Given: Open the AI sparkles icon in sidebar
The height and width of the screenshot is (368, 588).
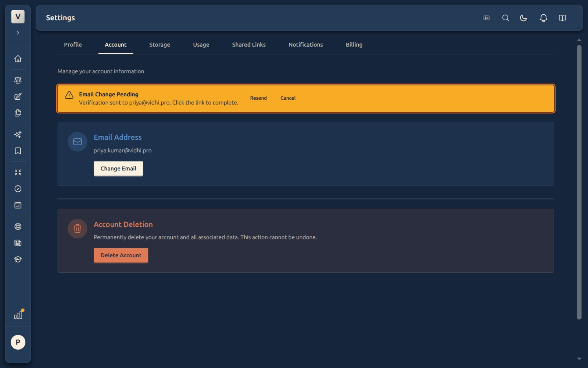Looking at the screenshot, I should [x=18, y=134].
